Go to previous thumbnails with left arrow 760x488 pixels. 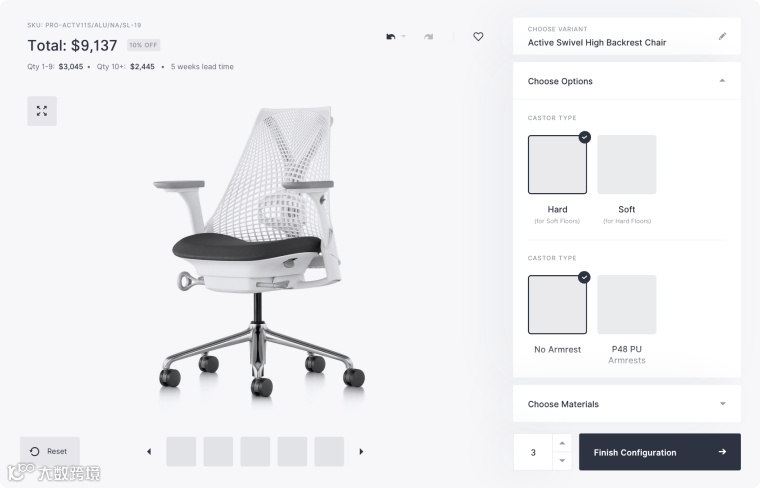pyautogui.click(x=149, y=452)
